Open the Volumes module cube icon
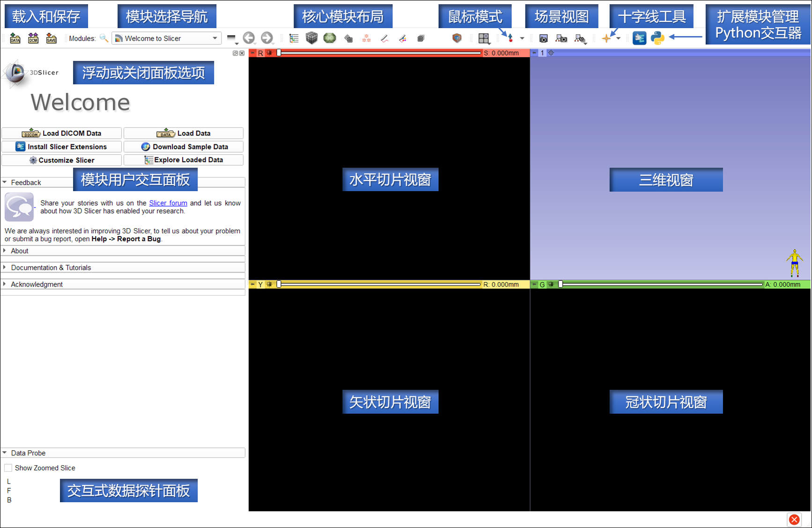812x528 pixels. [x=311, y=38]
